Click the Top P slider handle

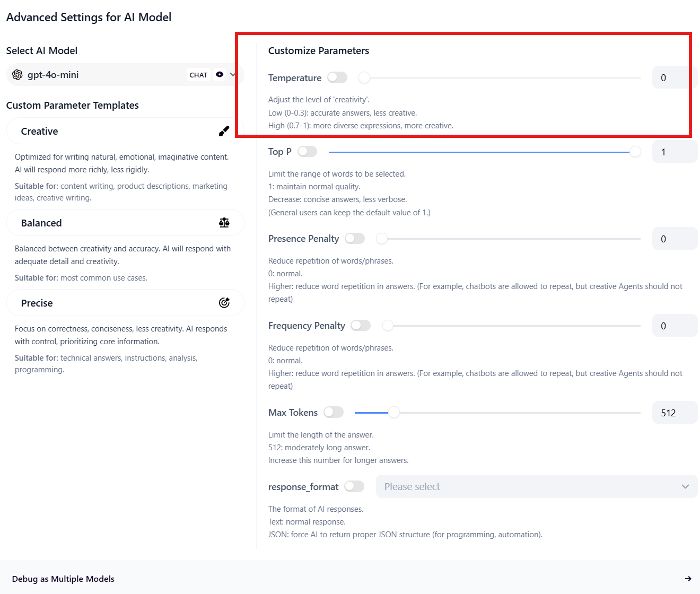pos(635,152)
